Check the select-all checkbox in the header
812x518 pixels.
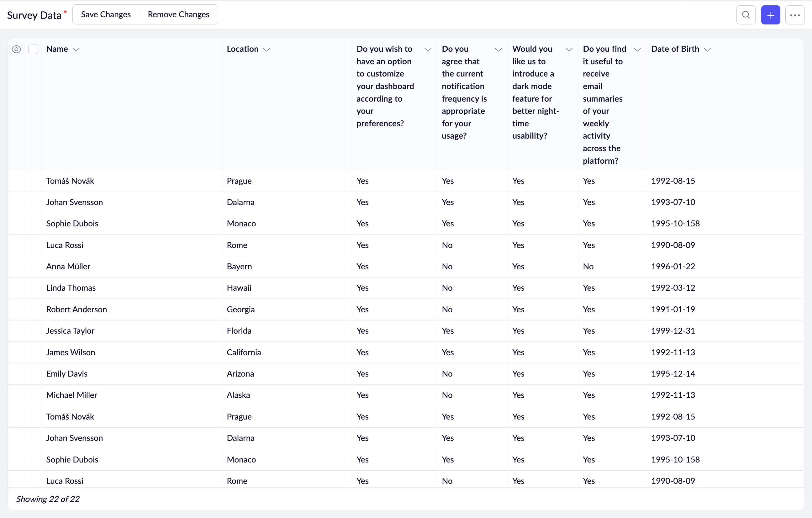coord(33,49)
